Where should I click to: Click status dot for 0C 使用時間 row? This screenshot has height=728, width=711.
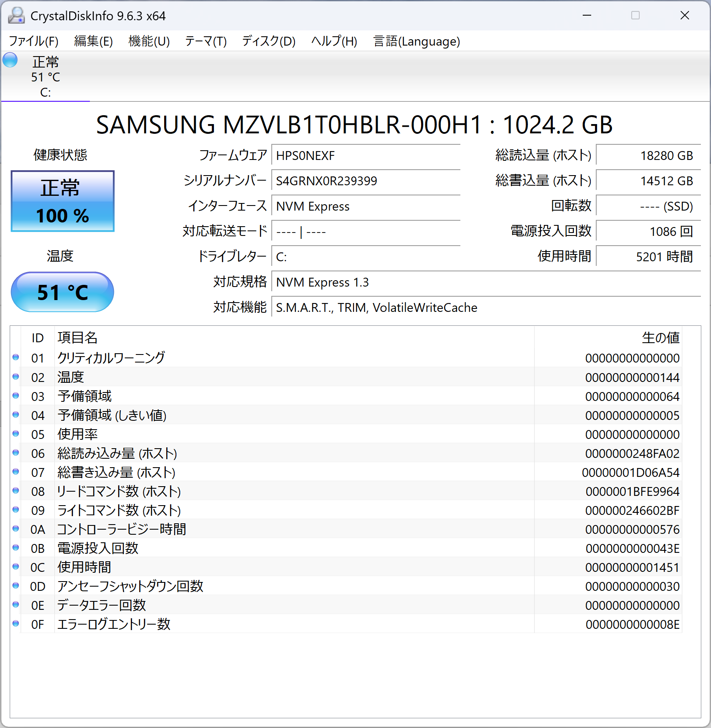(16, 566)
